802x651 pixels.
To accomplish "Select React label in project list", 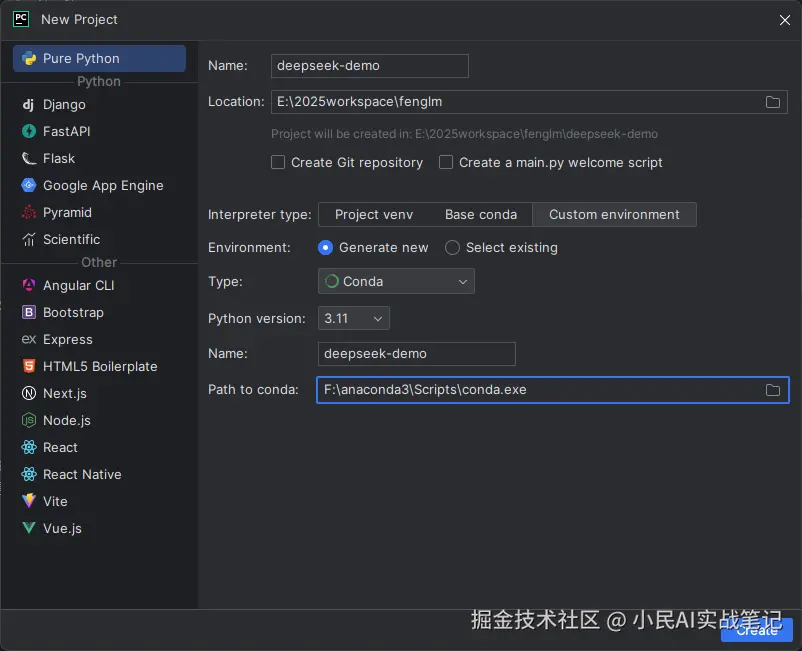I will pos(60,447).
